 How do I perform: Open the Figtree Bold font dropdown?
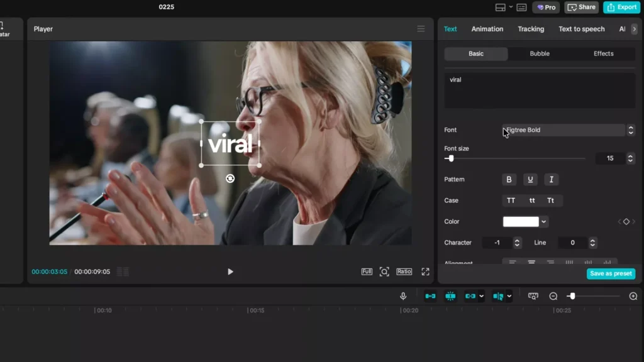[563, 130]
